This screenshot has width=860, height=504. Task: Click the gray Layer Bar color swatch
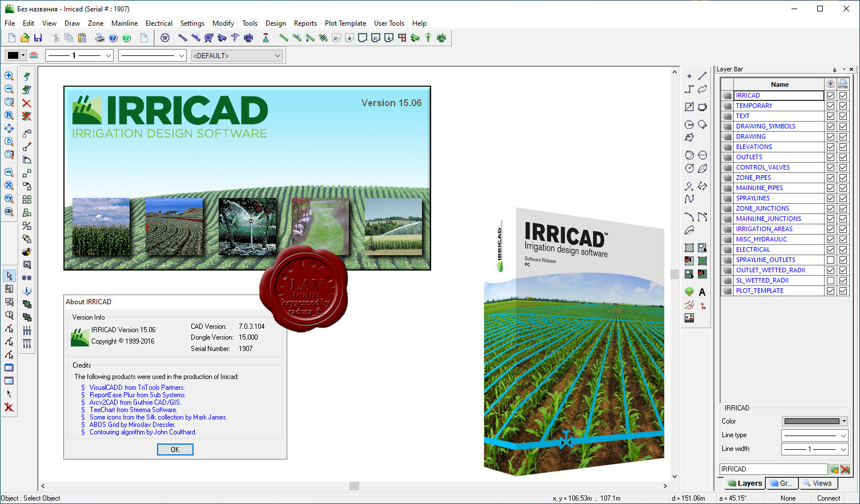(811, 421)
